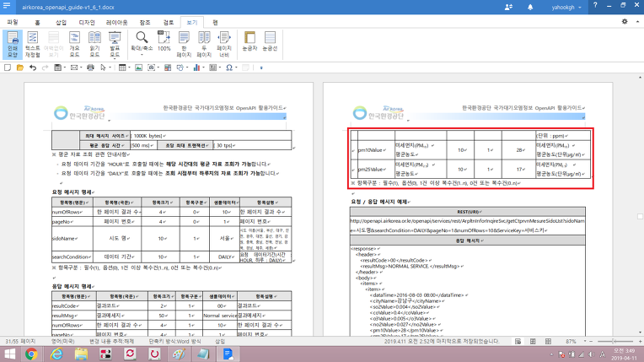Switch to the 검토 (Review) tab
Viewport: 644px width, 362px height.
(x=169, y=22)
